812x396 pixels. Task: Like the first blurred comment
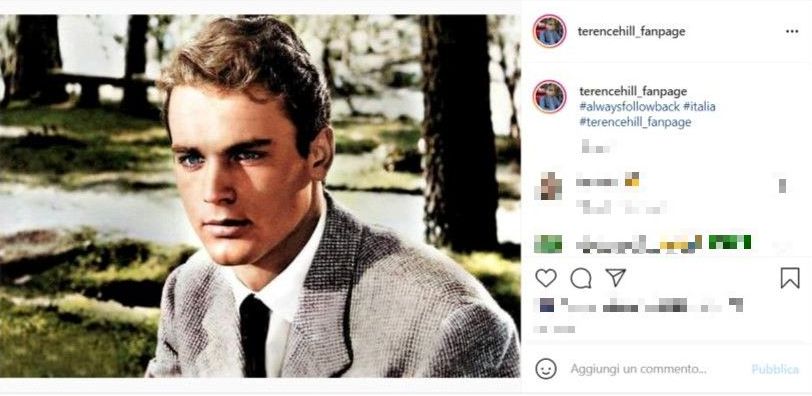[x=782, y=186]
